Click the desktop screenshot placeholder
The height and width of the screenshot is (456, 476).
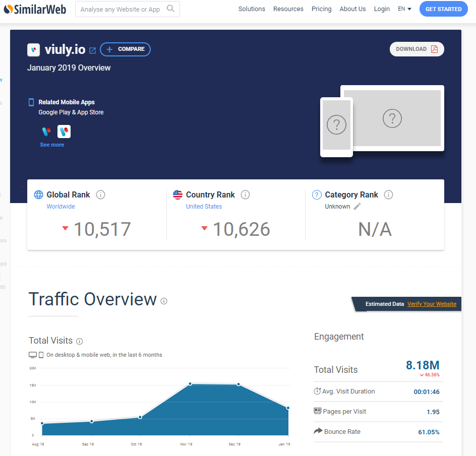click(x=392, y=118)
